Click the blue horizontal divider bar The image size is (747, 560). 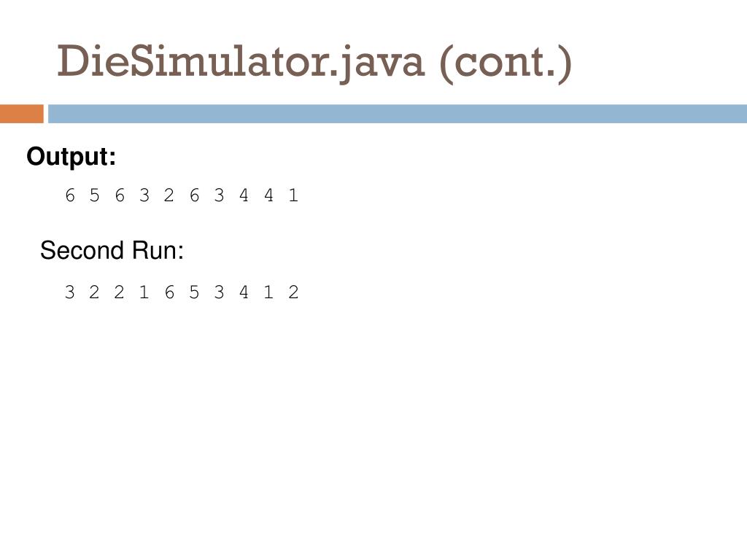[398, 114]
